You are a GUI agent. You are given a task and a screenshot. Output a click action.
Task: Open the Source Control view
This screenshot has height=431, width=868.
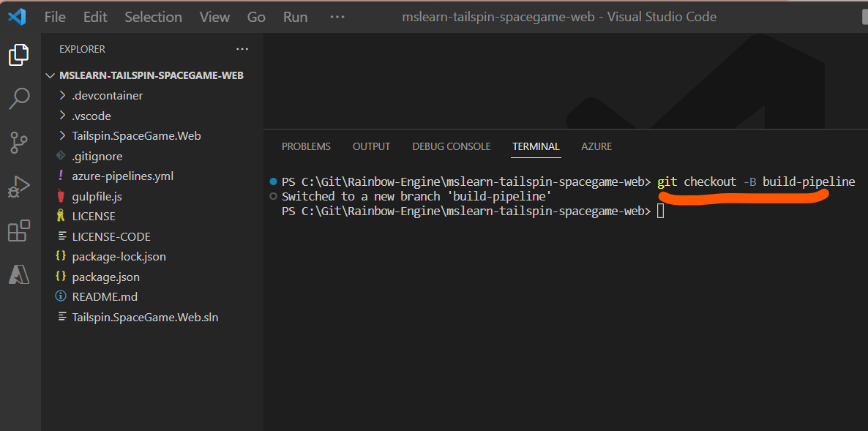point(18,142)
